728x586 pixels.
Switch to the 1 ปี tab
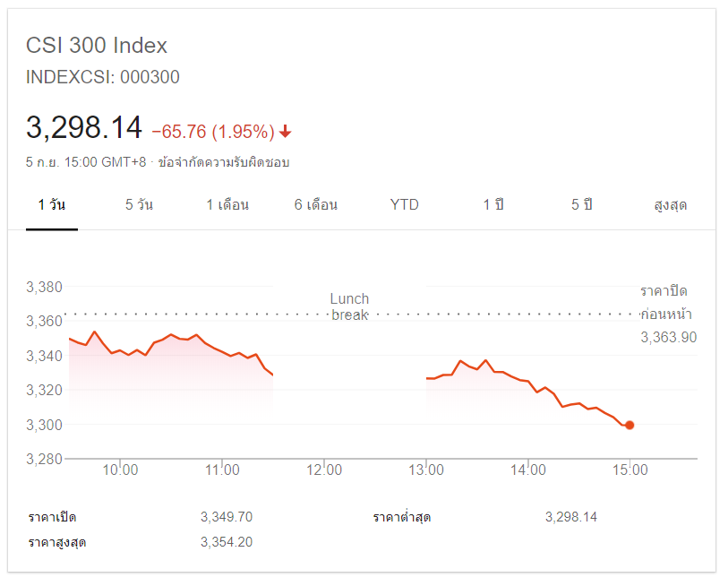[492, 205]
